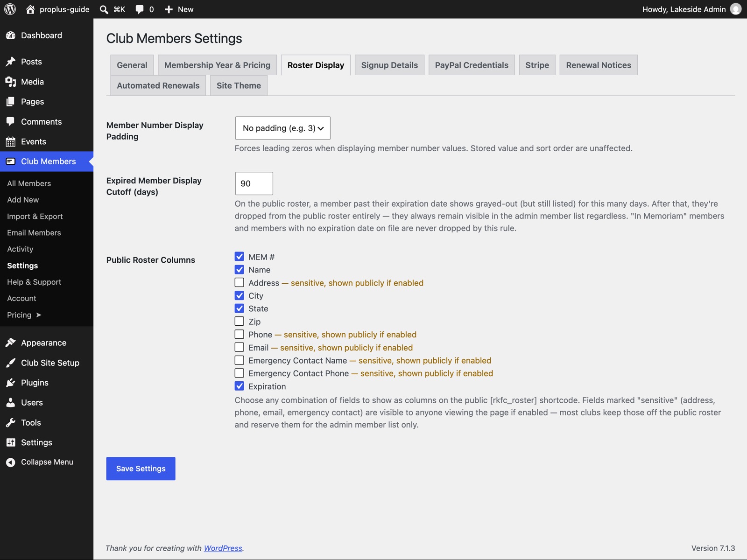Click the Users person icon

[11, 403]
